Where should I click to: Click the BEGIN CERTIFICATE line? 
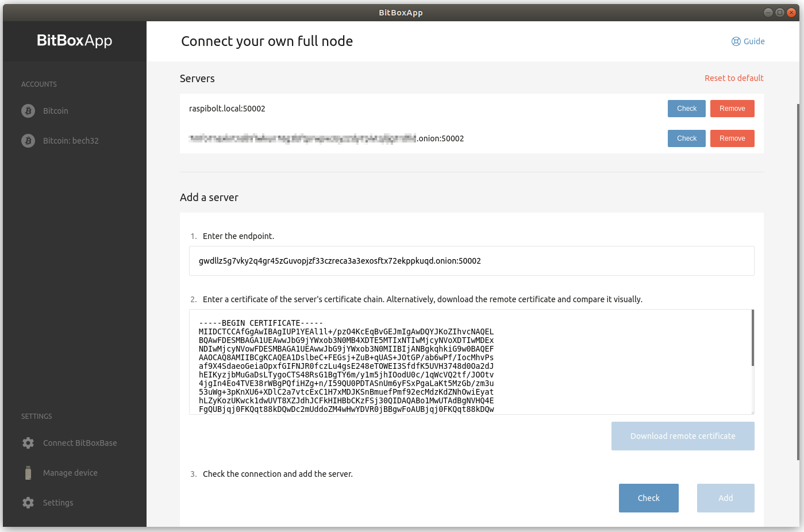pos(261,323)
